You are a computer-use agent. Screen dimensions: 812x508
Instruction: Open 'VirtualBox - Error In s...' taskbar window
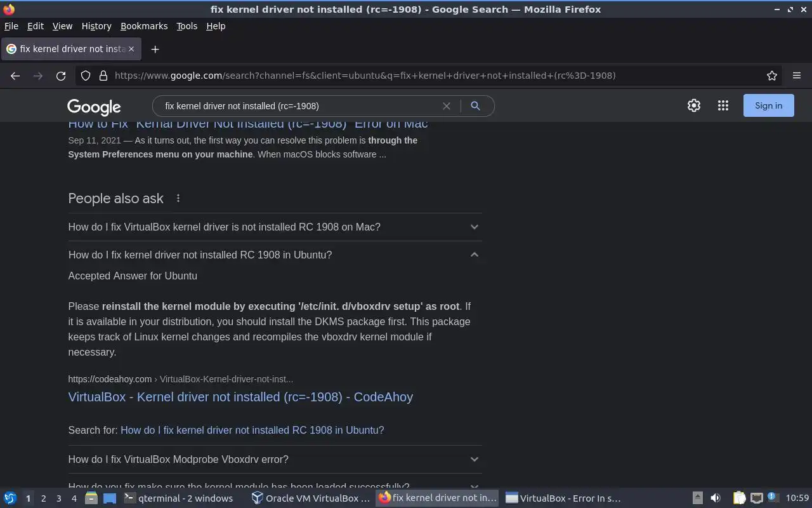563,498
